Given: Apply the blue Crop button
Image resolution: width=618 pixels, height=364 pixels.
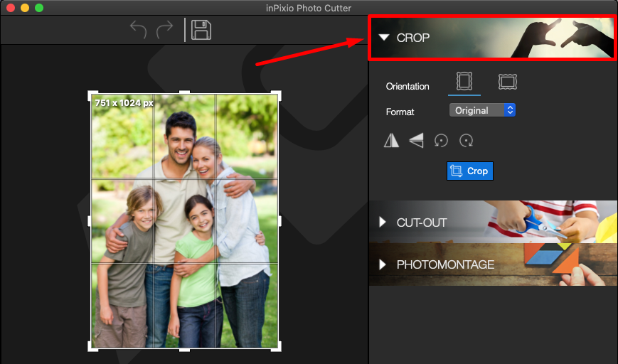Looking at the screenshot, I should 470,171.
